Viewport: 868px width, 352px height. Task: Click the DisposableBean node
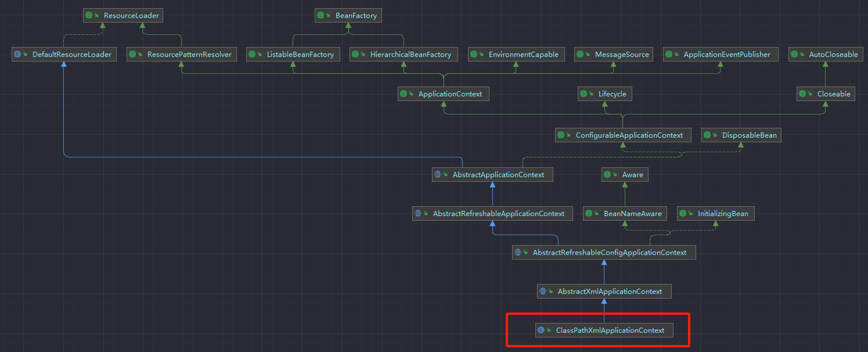click(741, 135)
